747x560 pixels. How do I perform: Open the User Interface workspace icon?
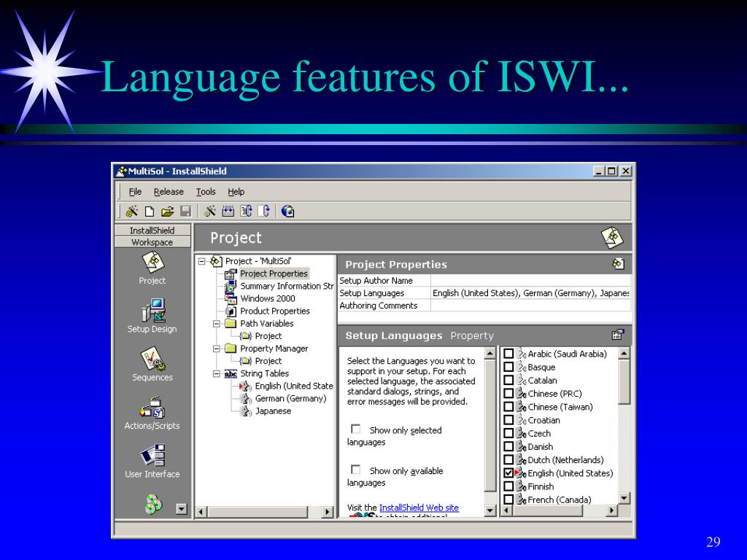153,456
